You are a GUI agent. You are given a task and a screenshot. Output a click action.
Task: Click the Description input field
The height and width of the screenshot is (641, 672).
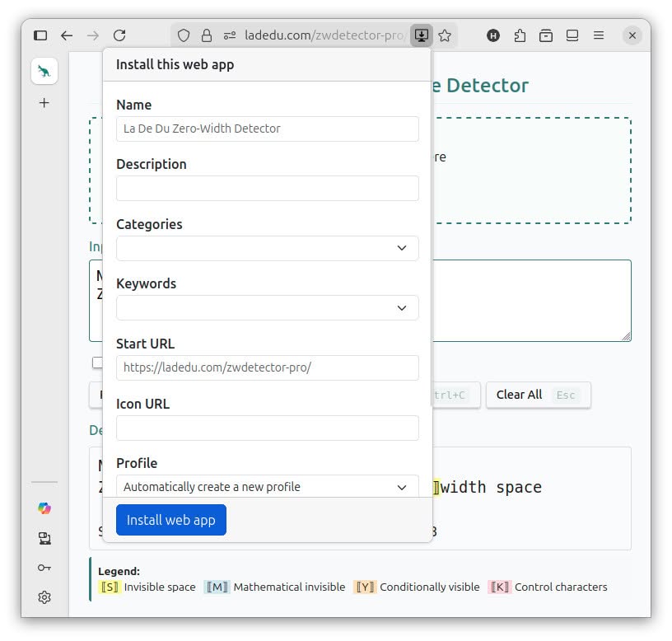click(x=268, y=188)
